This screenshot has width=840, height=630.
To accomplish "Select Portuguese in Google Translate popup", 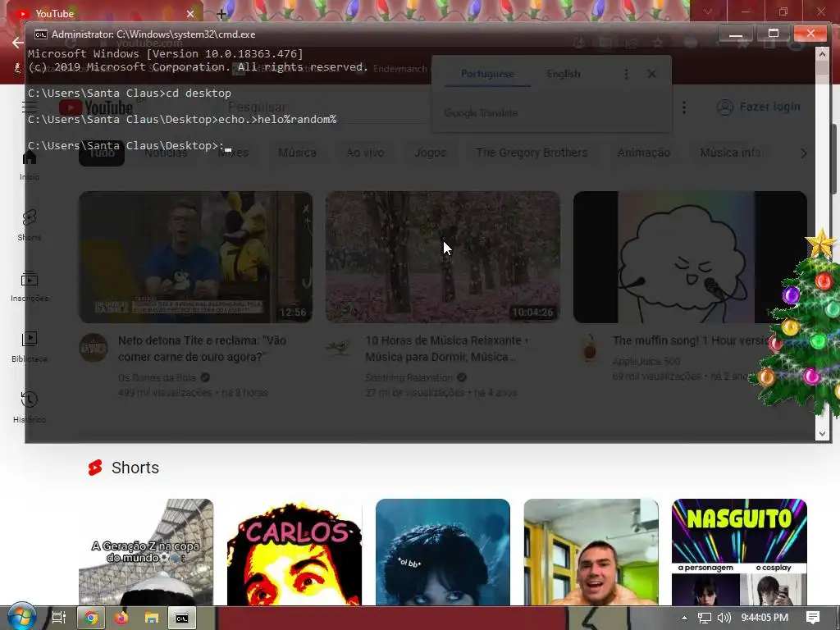I will 487,74.
